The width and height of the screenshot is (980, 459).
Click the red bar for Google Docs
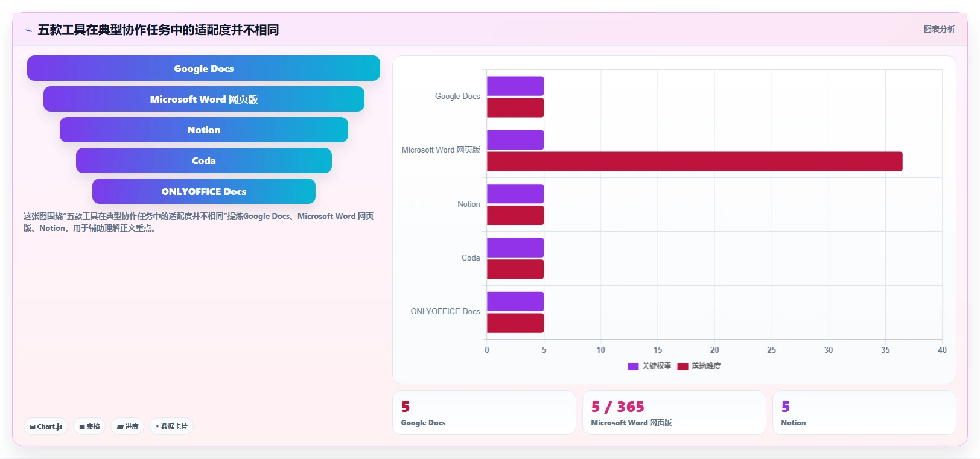[515, 107]
